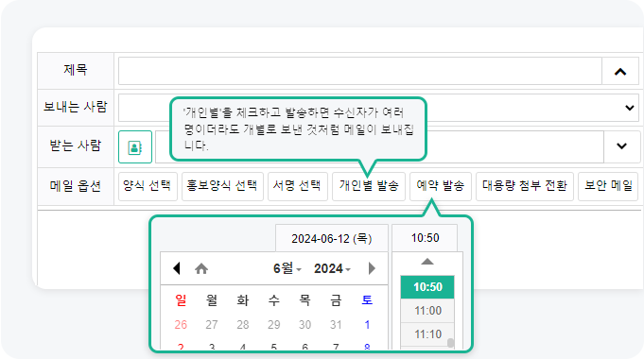Click the up arrow above time list
Image resolution: width=644 pixels, height=359 pixels.
coord(427,262)
